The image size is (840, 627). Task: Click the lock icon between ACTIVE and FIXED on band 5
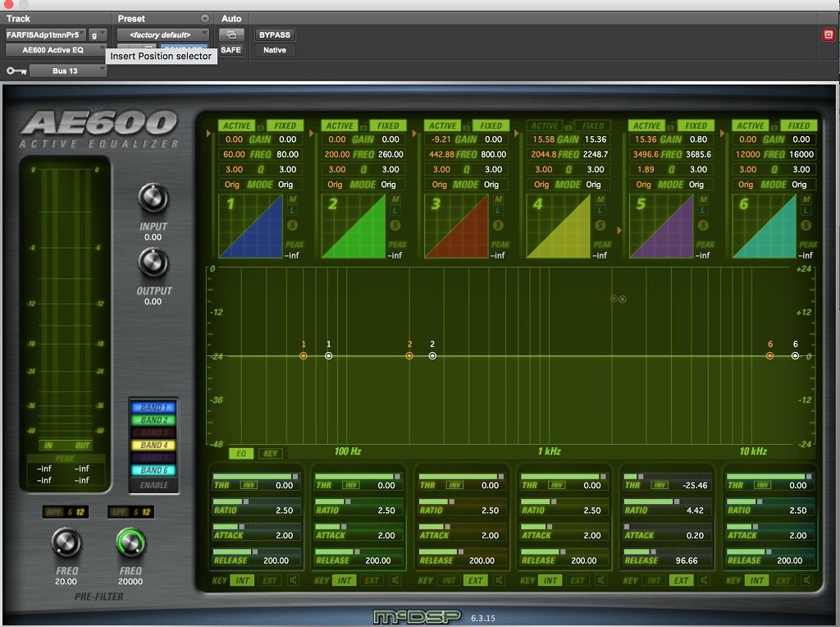pos(672,126)
